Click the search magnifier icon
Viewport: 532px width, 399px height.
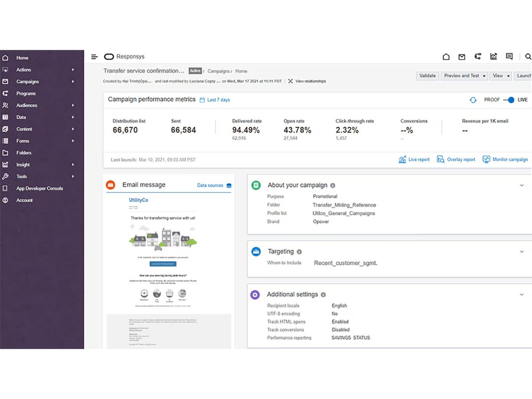(528, 57)
